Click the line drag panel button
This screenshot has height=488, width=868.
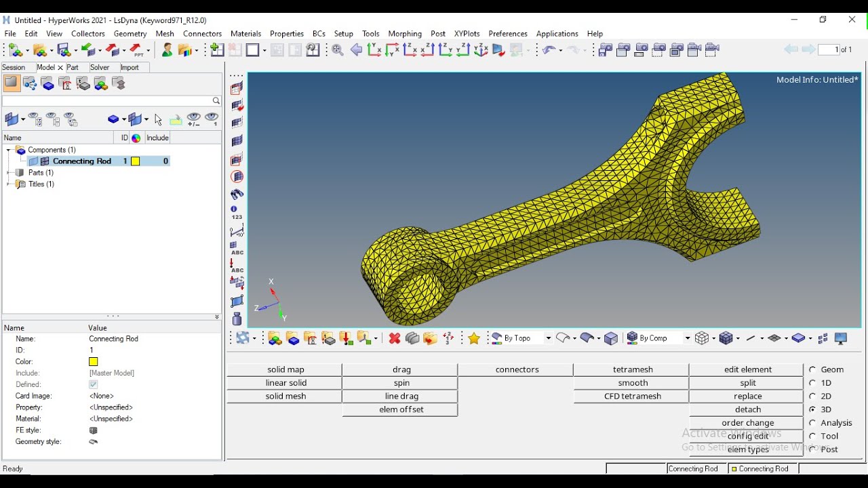[401, 396]
